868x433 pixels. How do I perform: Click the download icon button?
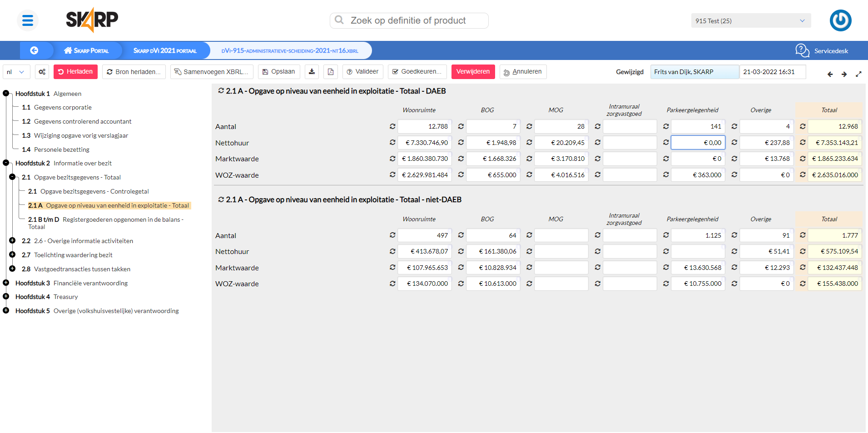pos(312,72)
